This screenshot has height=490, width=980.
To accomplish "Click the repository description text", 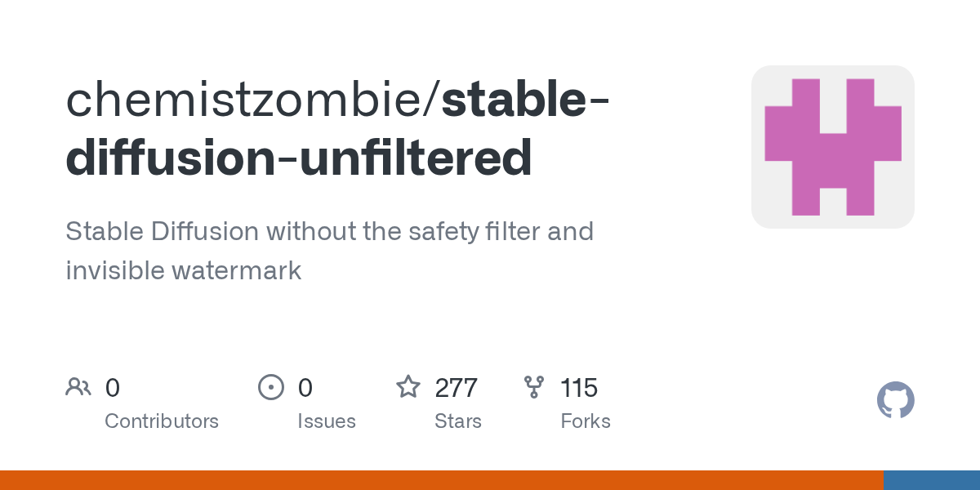I will [x=329, y=250].
